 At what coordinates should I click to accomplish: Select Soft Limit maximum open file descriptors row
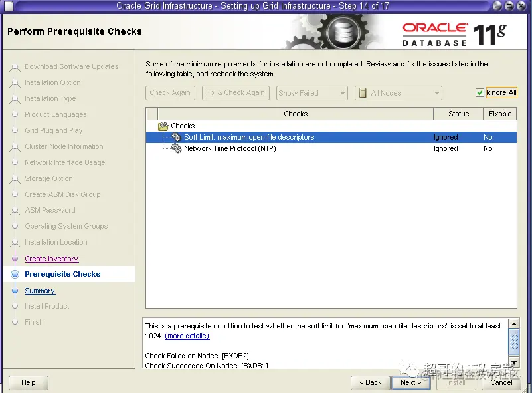(331, 137)
